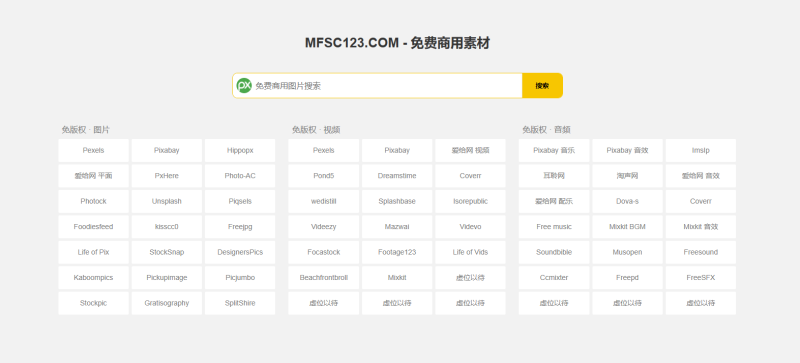Go to DesignersPics
The height and width of the screenshot is (363, 800).
[240, 252]
